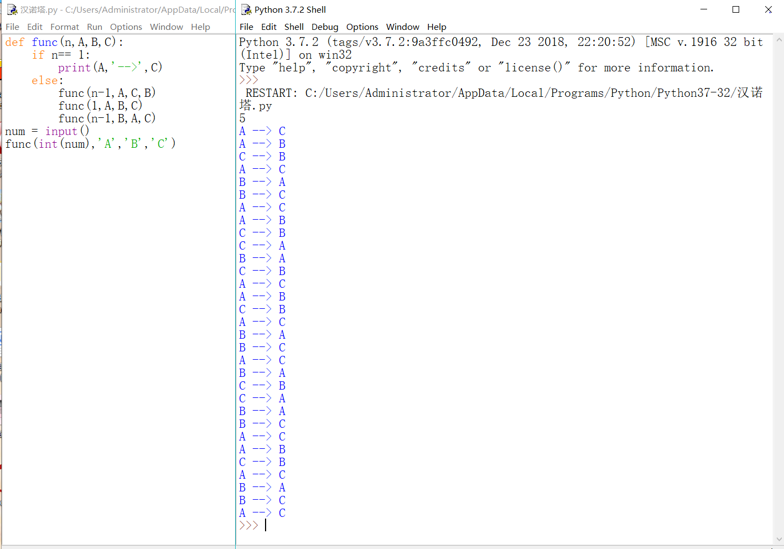This screenshot has width=784, height=549.
Task: Minimize the Python Shell window
Action: (704, 10)
